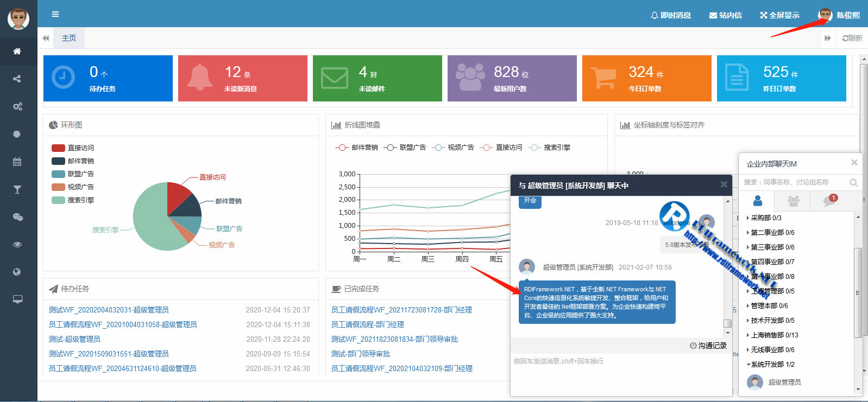Open the multiple gears icon in sidebar
868x402 pixels.
point(17,106)
